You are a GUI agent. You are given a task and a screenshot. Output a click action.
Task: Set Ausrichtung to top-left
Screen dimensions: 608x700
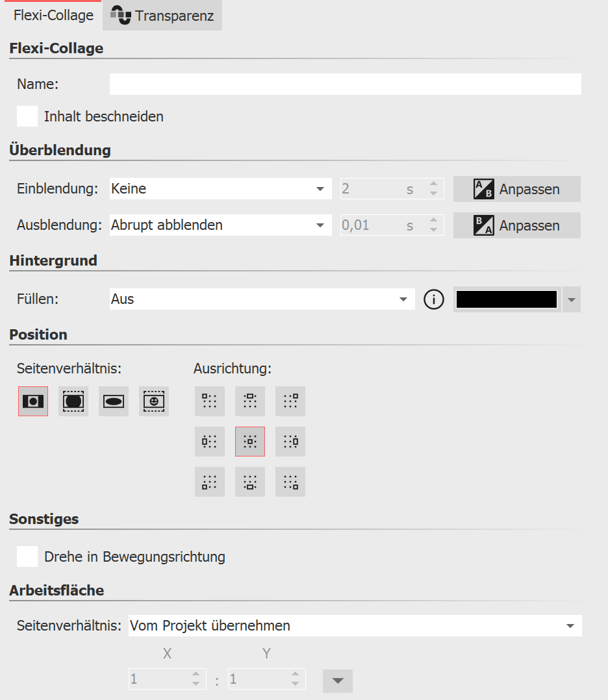point(210,401)
